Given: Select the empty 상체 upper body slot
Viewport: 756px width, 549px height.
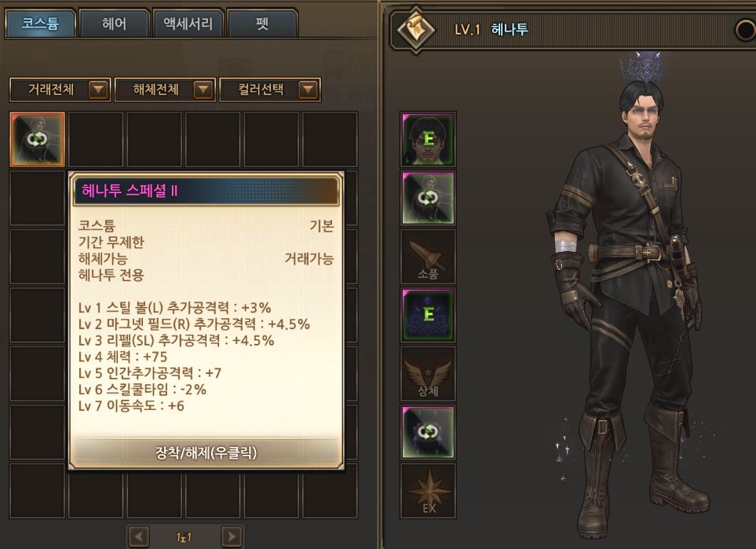Looking at the screenshot, I should [428, 374].
